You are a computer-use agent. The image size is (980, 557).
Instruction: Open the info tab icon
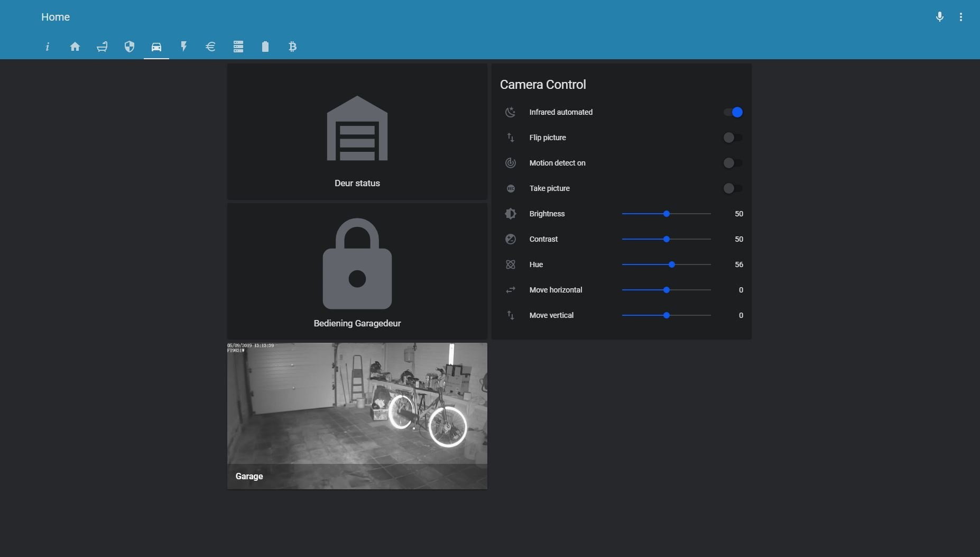[48, 47]
